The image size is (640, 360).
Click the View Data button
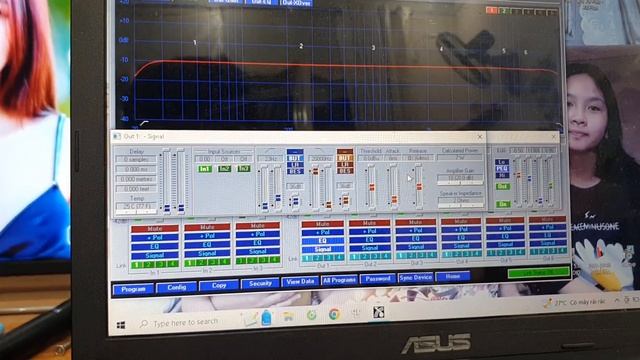click(300, 281)
